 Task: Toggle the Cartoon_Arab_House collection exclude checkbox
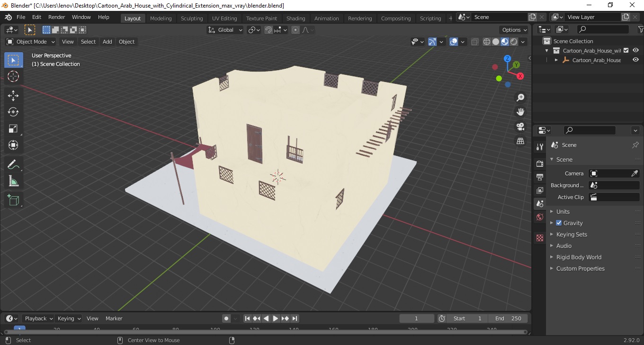point(626,50)
